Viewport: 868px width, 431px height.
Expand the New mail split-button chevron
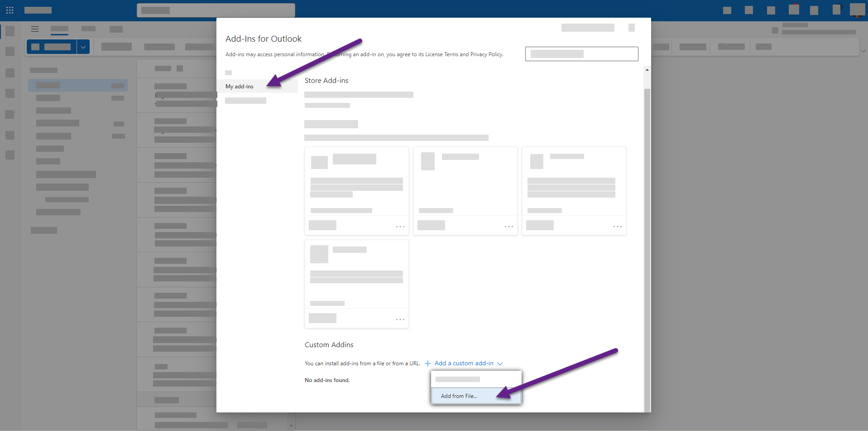83,47
